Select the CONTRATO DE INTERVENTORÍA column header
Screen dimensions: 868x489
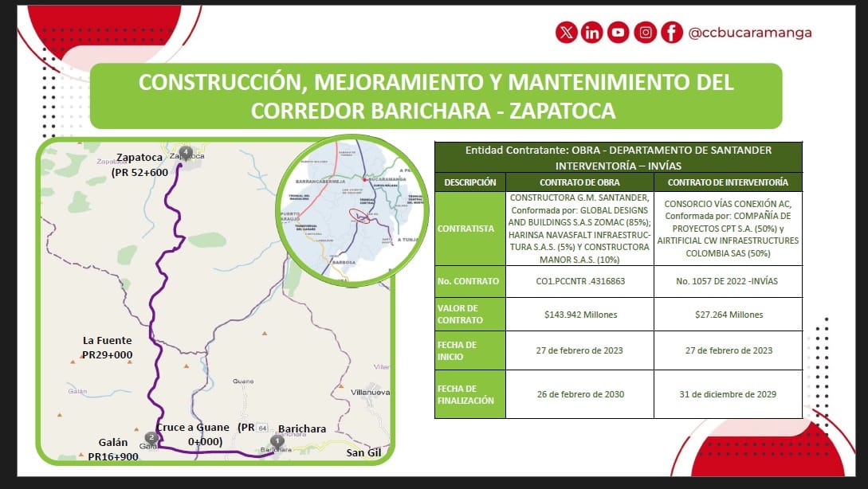[728, 182]
